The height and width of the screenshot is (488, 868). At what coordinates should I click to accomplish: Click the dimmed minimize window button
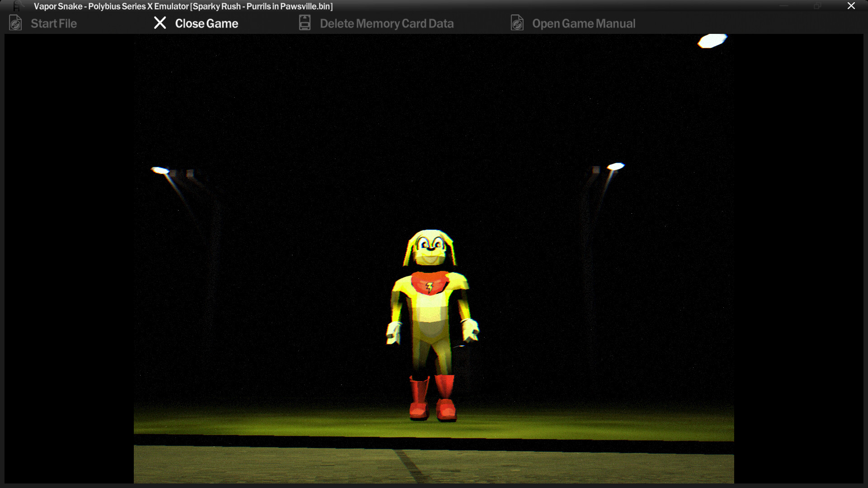click(784, 6)
